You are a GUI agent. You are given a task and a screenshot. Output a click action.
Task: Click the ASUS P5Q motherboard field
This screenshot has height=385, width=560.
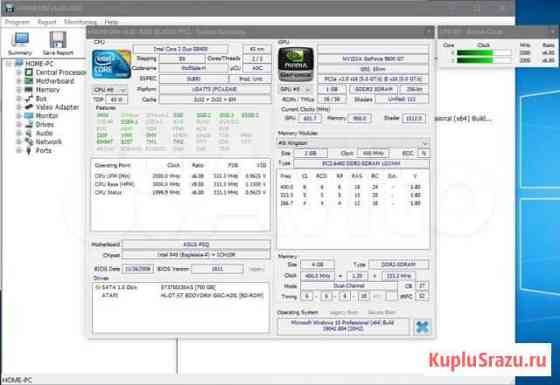(x=196, y=245)
